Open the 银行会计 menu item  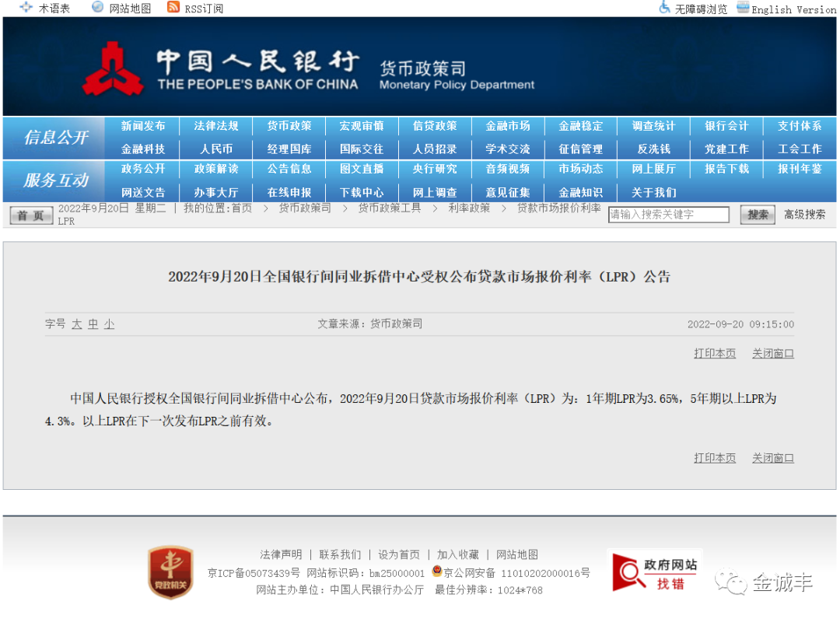(x=727, y=127)
